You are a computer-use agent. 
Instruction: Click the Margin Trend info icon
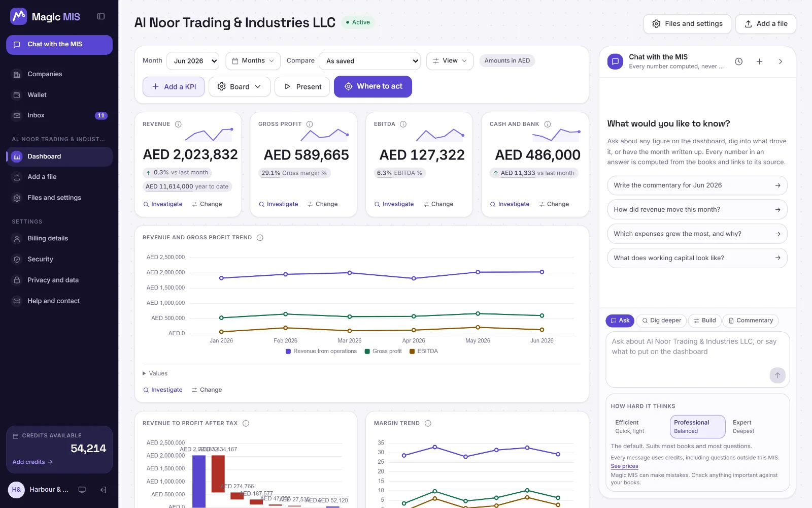pyautogui.click(x=428, y=423)
